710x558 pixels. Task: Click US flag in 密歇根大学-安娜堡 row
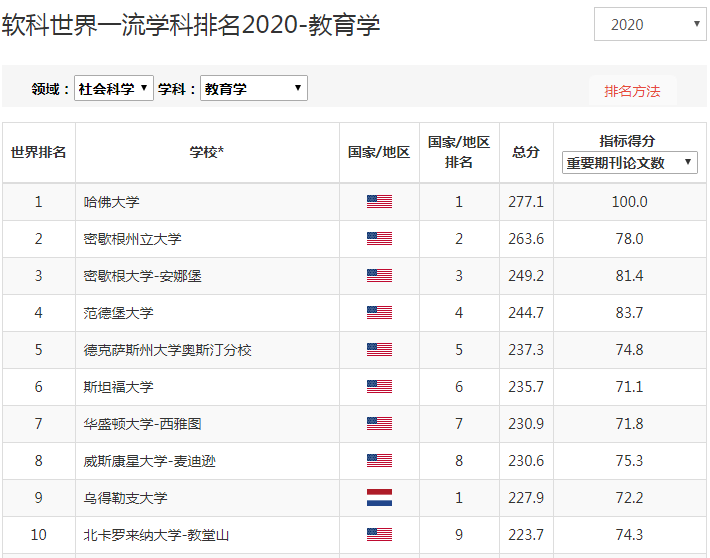pos(379,275)
